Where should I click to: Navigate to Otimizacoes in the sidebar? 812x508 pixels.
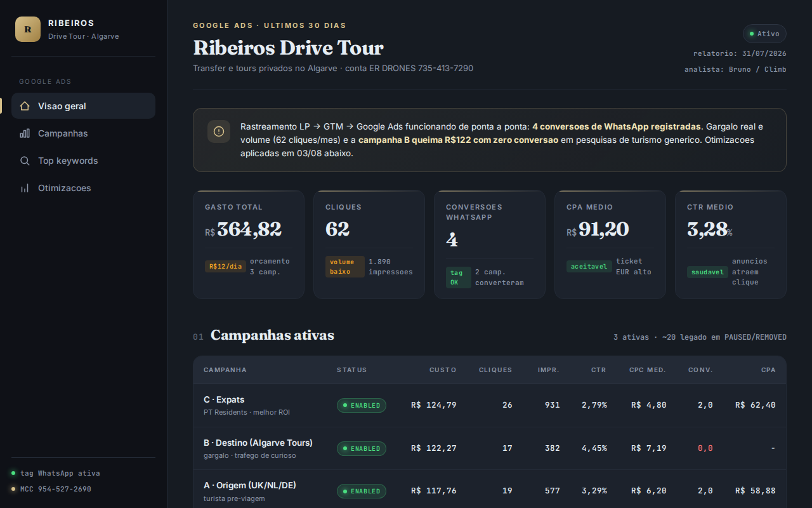[x=83, y=188]
